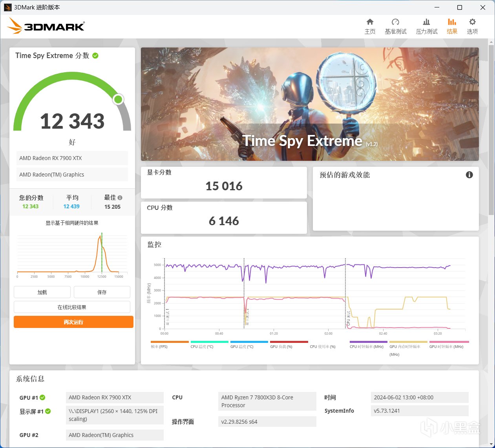This screenshot has width=495, height=448.
Task: Click green check next to GPU #1
Action: (x=42, y=397)
